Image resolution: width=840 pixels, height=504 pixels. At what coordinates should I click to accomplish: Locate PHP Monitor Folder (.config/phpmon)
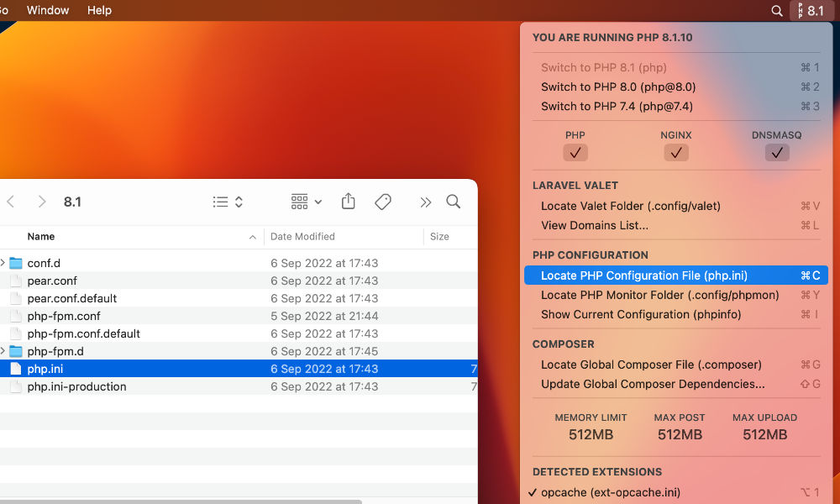[x=676, y=295]
